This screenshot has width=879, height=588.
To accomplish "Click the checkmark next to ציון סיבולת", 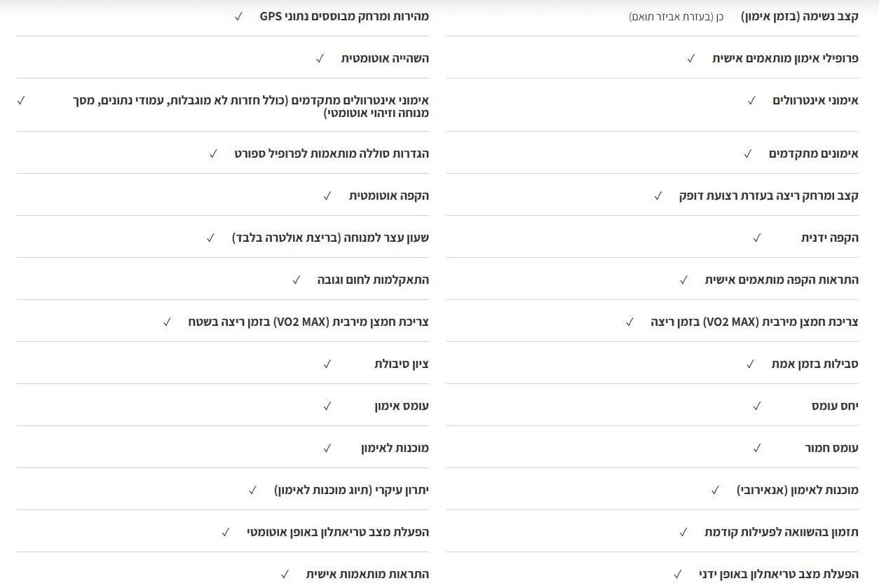I will pyautogui.click(x=327, y=364).
